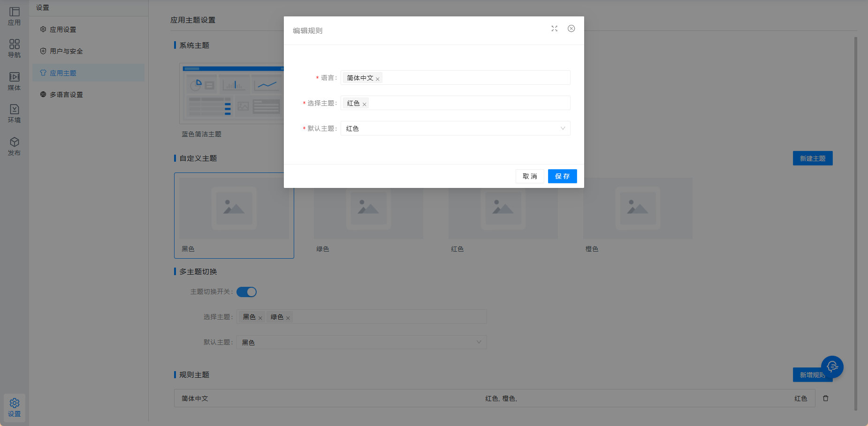This screenshot has height=426, width=868.
Task: Remove the 黑色 tag in 多主题切换
Action: [260, 318]
